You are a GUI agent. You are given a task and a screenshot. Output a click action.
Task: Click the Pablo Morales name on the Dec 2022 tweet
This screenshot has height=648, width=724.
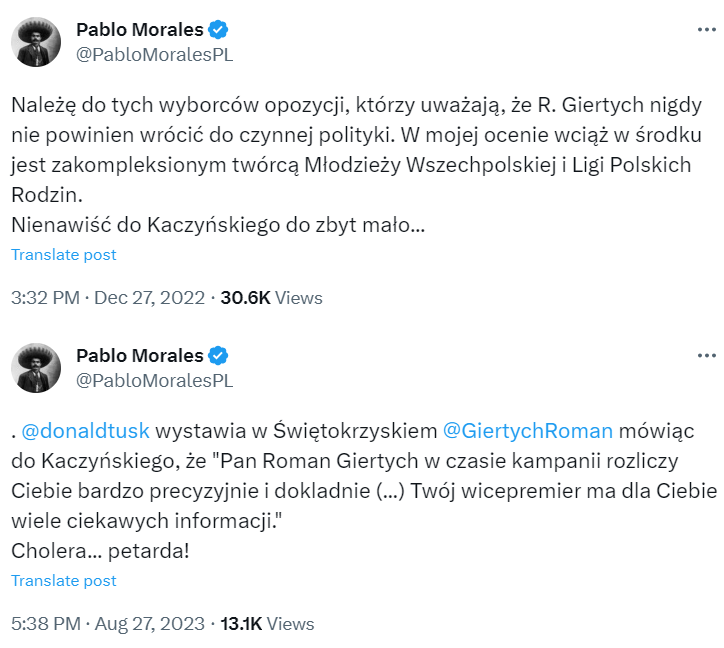pos(139,29)
